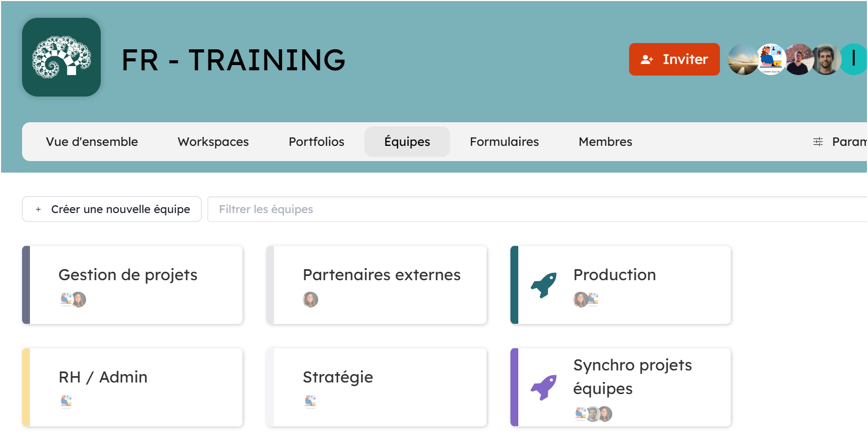The height and width of the screenshot is (436, 868).
Task: Click the landscape photo avatar in header
Action: tap(742, 59)
